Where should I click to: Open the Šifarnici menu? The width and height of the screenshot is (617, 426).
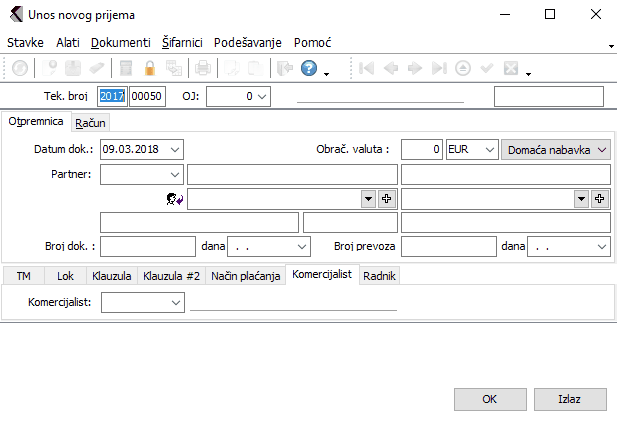182,44
